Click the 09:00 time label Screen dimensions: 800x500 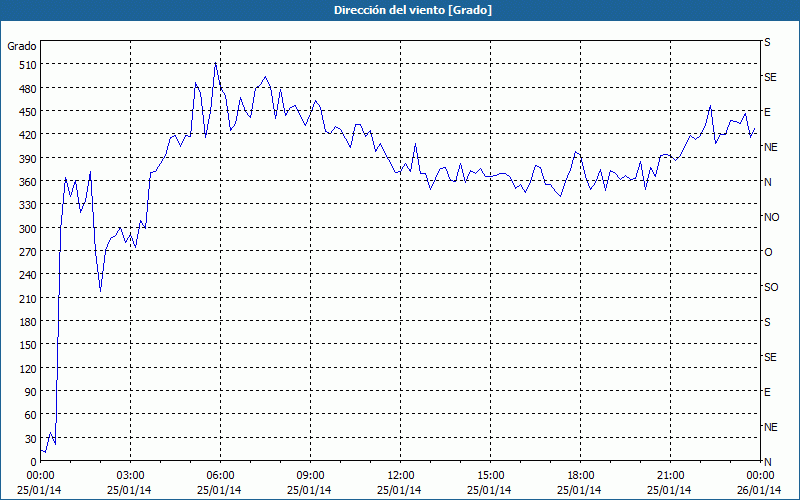pos(310,476)
